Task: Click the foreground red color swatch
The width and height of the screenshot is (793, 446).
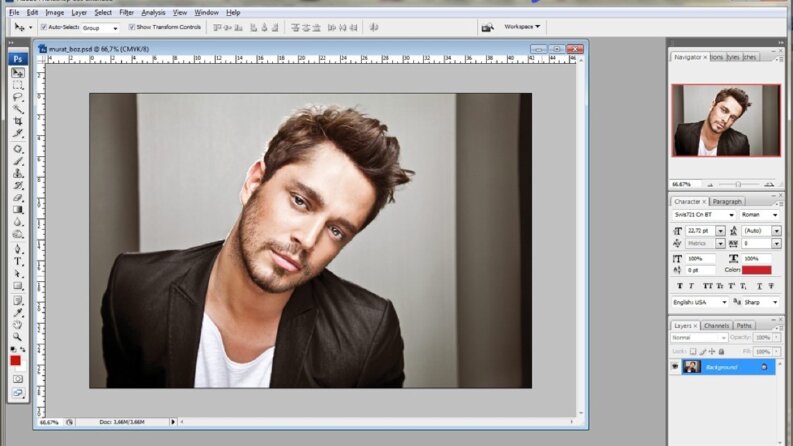Action: [x=15, y=361]
